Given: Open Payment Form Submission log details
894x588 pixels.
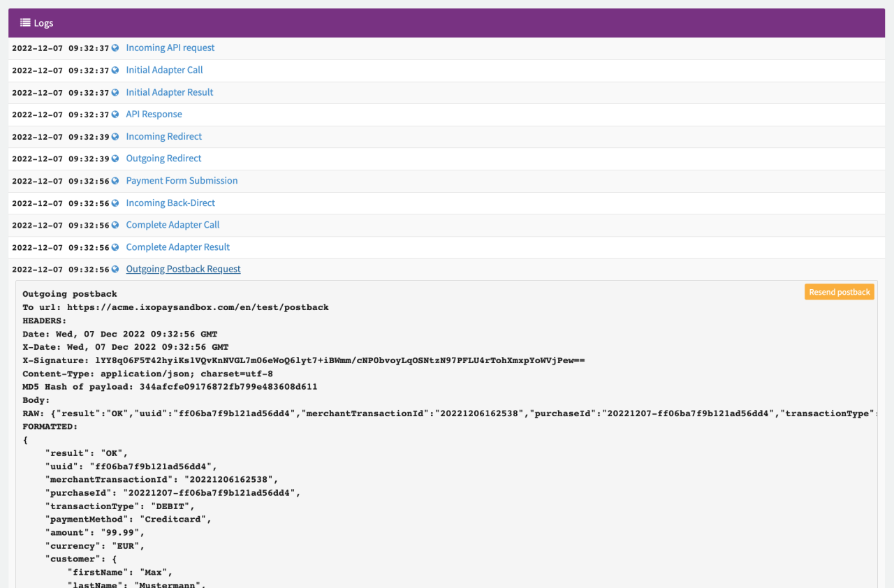Looking at the screenshot, I should pos(182,181).
